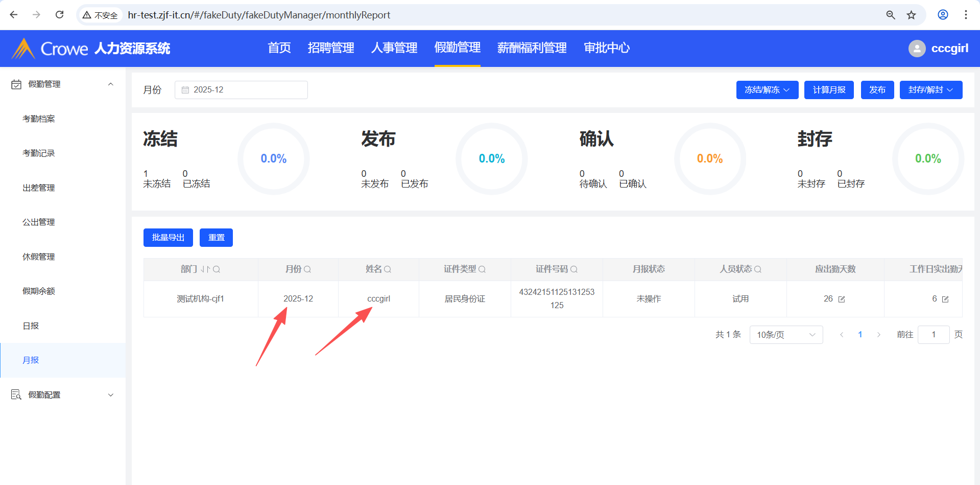The height and width of the screenshot is (485, 980).
Task: Open the search icon in 证件号码 header
Action: point(574,269)
